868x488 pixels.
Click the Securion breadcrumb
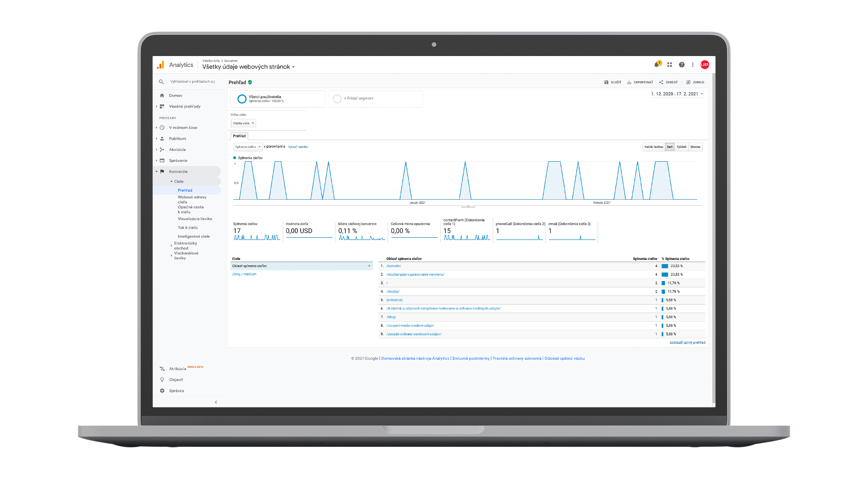pyautogui.click(x=231, y=61)
